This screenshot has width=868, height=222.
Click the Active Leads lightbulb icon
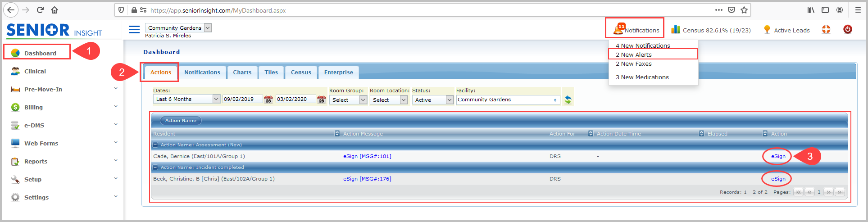click(x=767, y=30)
